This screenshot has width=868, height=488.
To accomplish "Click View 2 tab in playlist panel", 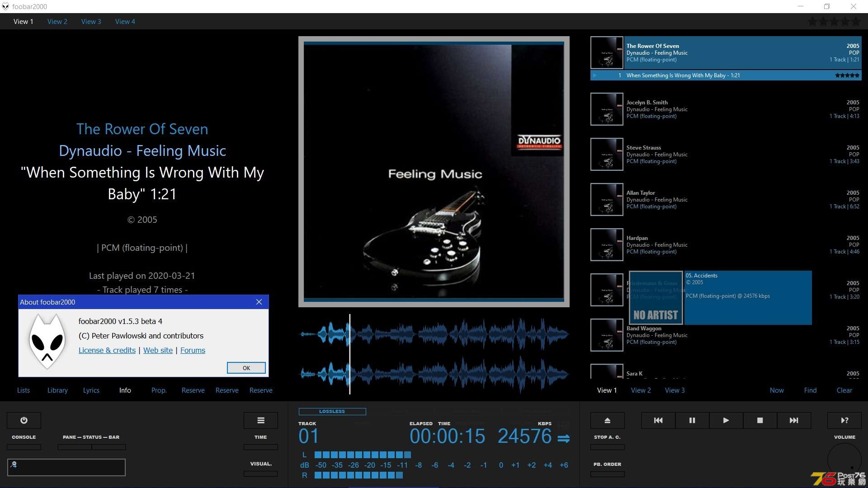I will pyautogui.click(x=640, y=390).
